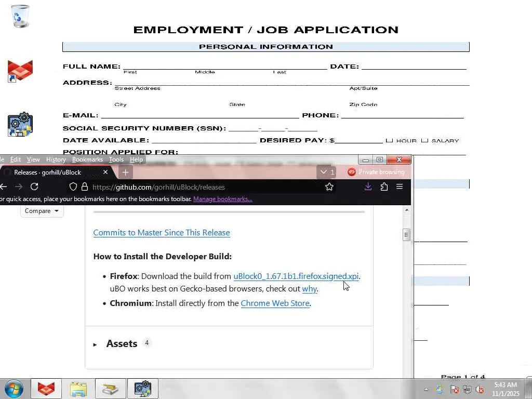The width and height of the screenshot is (532, 399).
Task: Click the Assets count badge 4
Action: coord(147,343)
